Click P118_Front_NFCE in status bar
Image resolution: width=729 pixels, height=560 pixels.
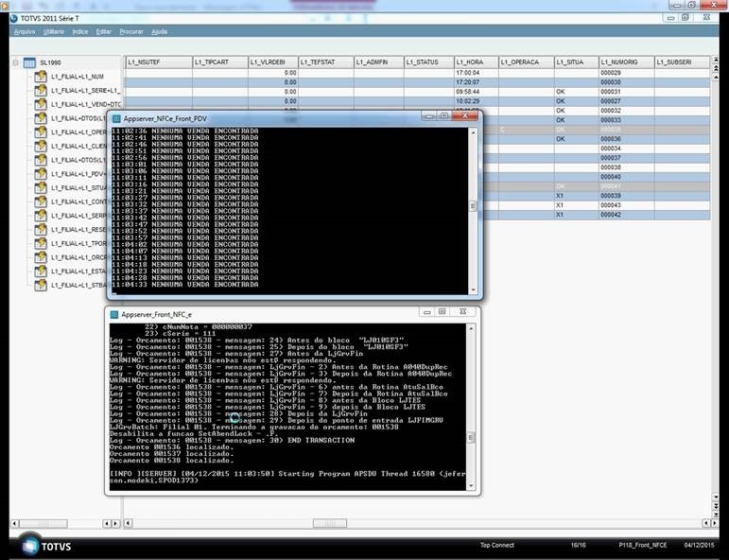[x=643, y=545]
